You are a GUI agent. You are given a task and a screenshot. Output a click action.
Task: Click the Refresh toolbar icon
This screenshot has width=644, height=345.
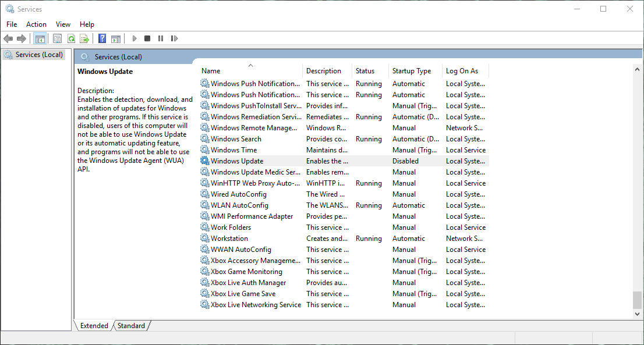pos(71,38)
